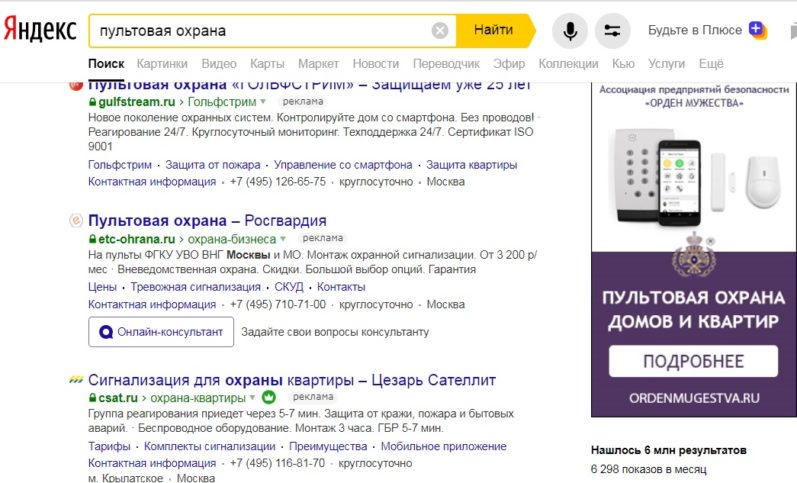The height and width of the screenshot is (483, 797).
Task: Open the Переводчик tab
Action: click(446, 64)
